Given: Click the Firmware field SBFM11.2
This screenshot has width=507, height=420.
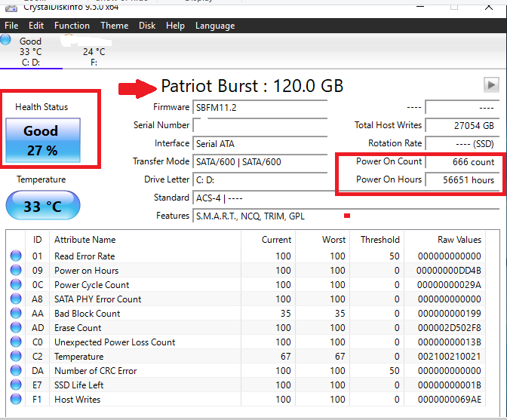Looking at the screenshot, I should coord(260,107).
